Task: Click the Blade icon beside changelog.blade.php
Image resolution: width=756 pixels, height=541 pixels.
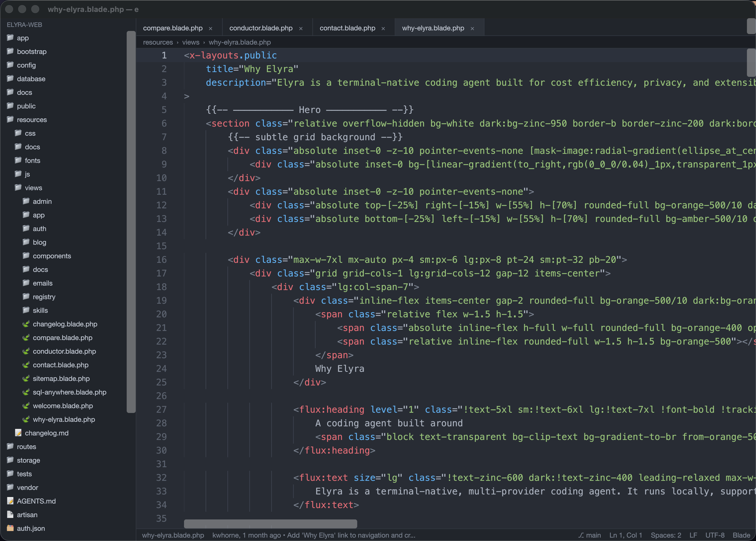Action: click(26, 324)
